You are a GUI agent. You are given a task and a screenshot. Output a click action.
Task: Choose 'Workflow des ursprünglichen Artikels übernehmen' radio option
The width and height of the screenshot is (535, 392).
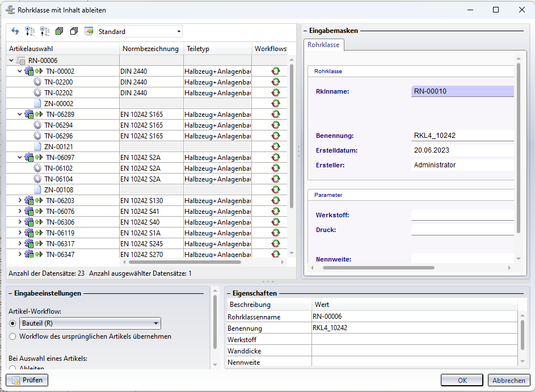point(12,336)
